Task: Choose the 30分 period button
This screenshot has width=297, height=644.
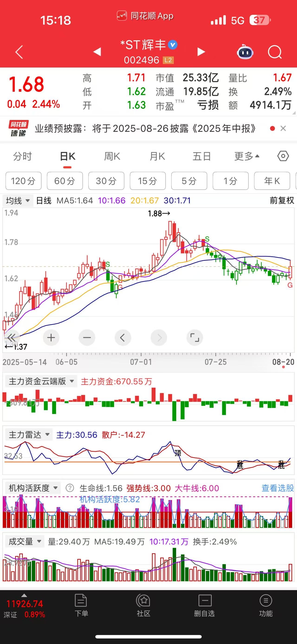Action: point(107,181)
